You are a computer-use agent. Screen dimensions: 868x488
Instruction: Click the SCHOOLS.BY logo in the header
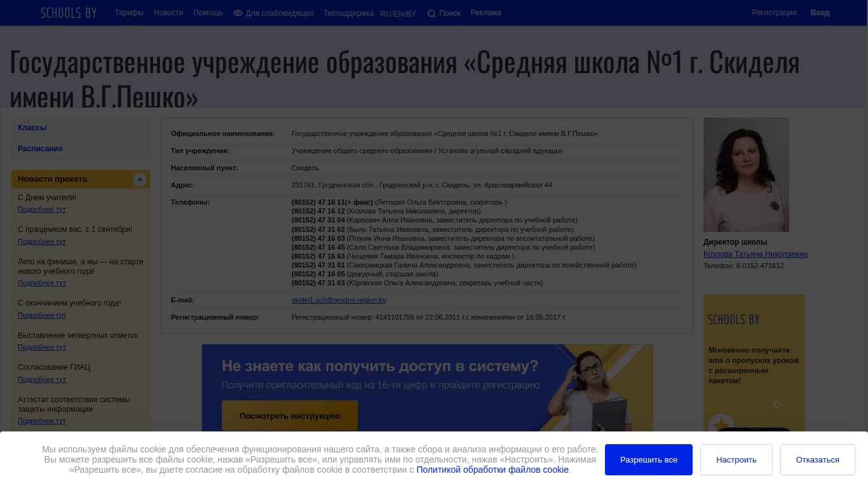tap(69, 13)
